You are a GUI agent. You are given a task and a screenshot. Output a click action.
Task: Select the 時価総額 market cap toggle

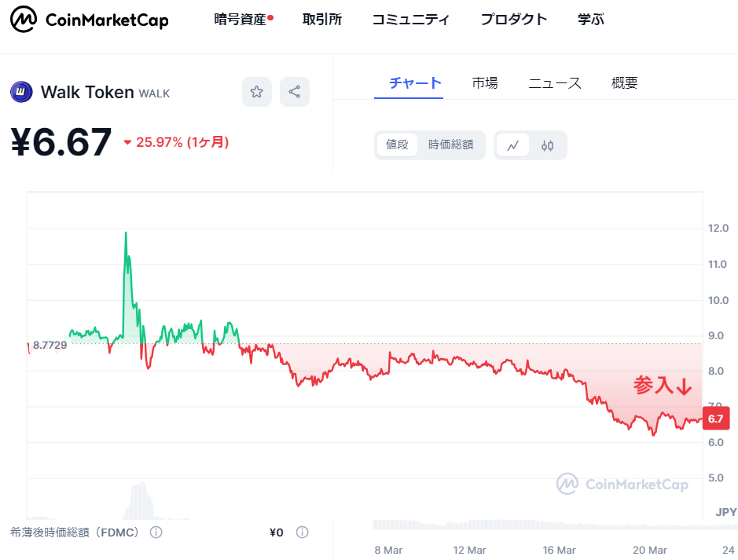450,145
